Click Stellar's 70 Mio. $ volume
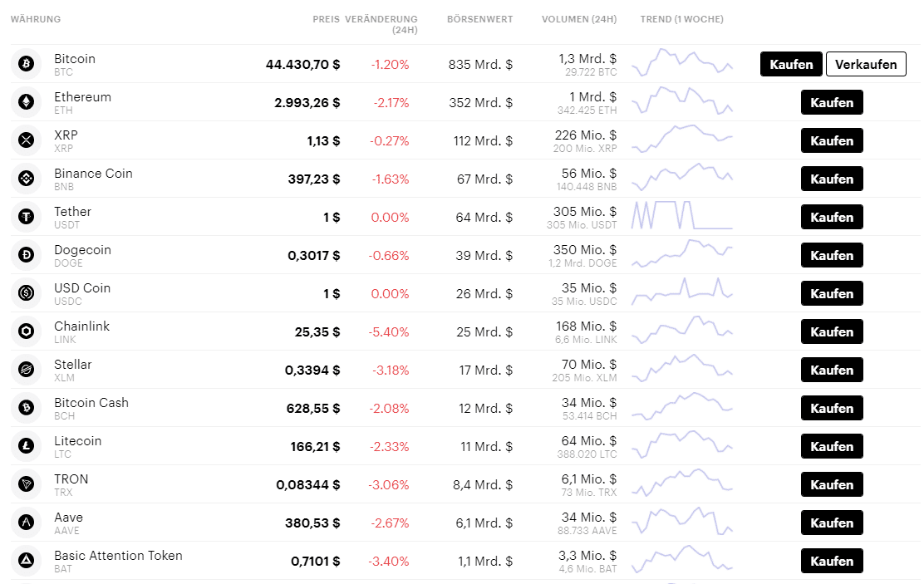This screenshot has height=584, width=924. click(589, 365)
